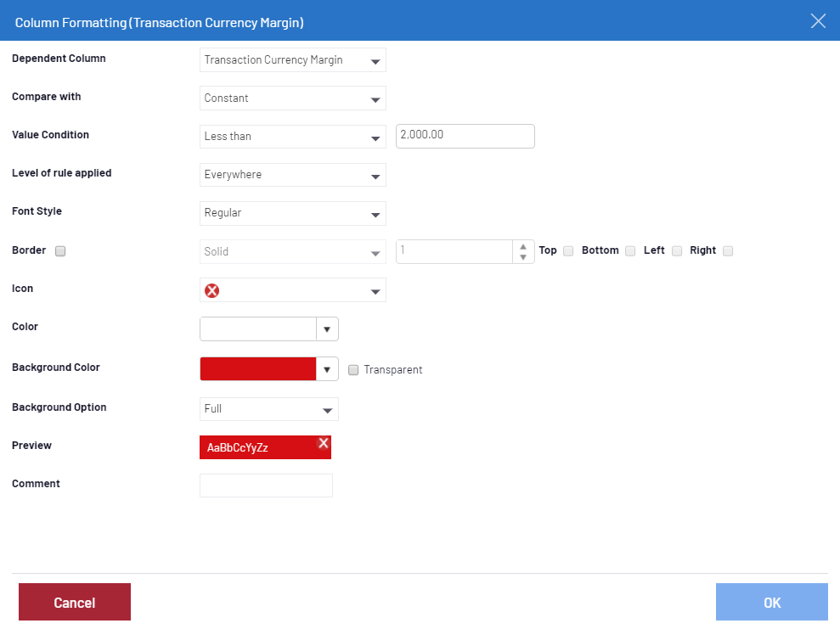This screenshot has width=840, height=629.
Task: Check the Left border checkbox
Action: tap(677, 251)
